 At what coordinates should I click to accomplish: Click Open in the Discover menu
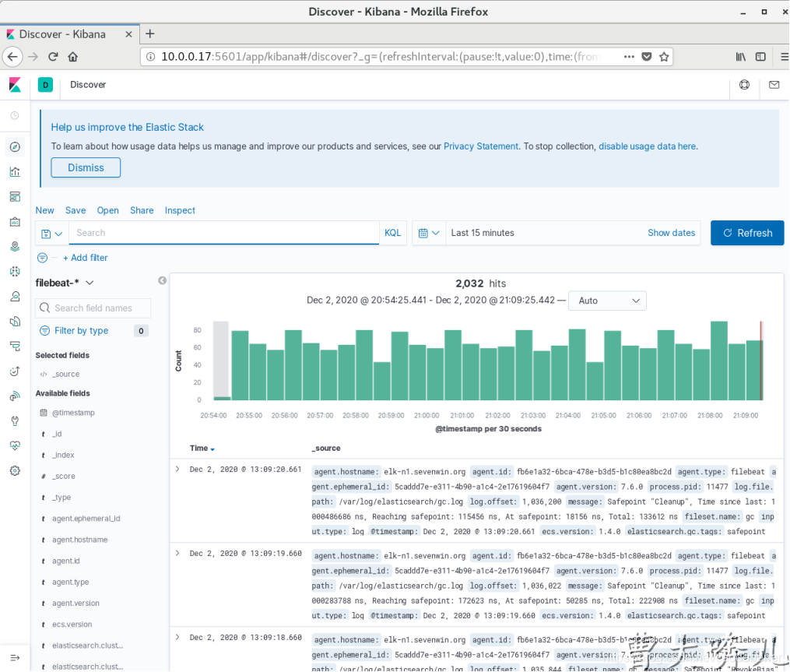[108, 210]
